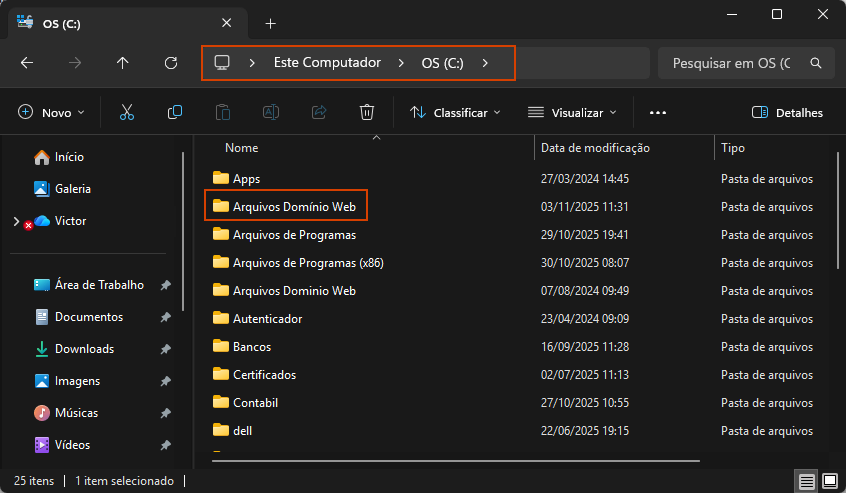846x493 pixels.
Task: Navigate back with the left arrow
Action: click(27, 62)
